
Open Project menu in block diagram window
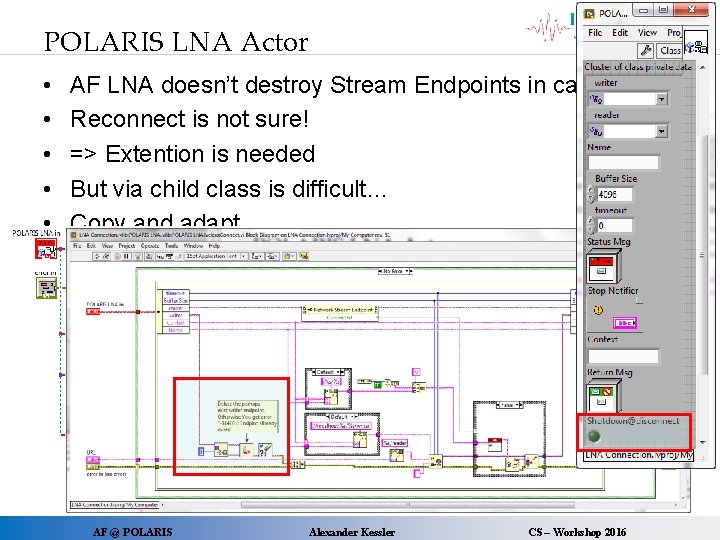coord(126,246)
